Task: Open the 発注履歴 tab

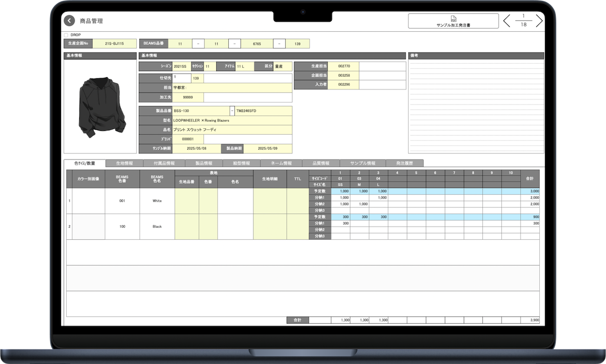Action: (404, 164)
